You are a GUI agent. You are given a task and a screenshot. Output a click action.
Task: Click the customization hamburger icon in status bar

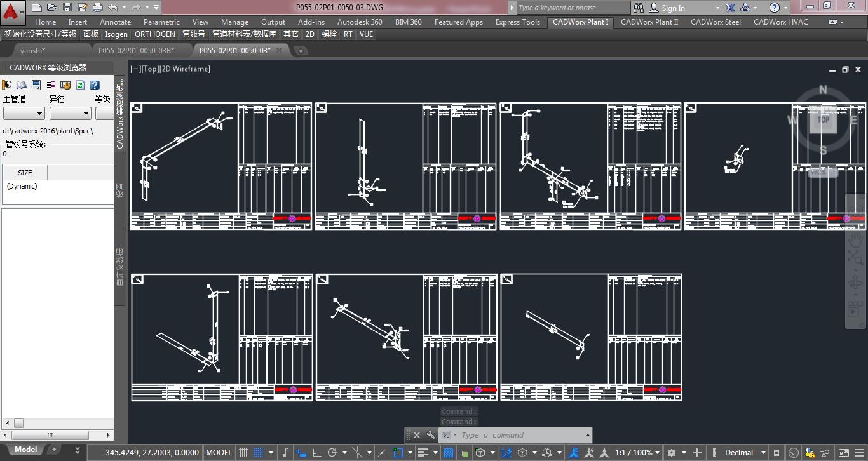(x=860, y=453)
